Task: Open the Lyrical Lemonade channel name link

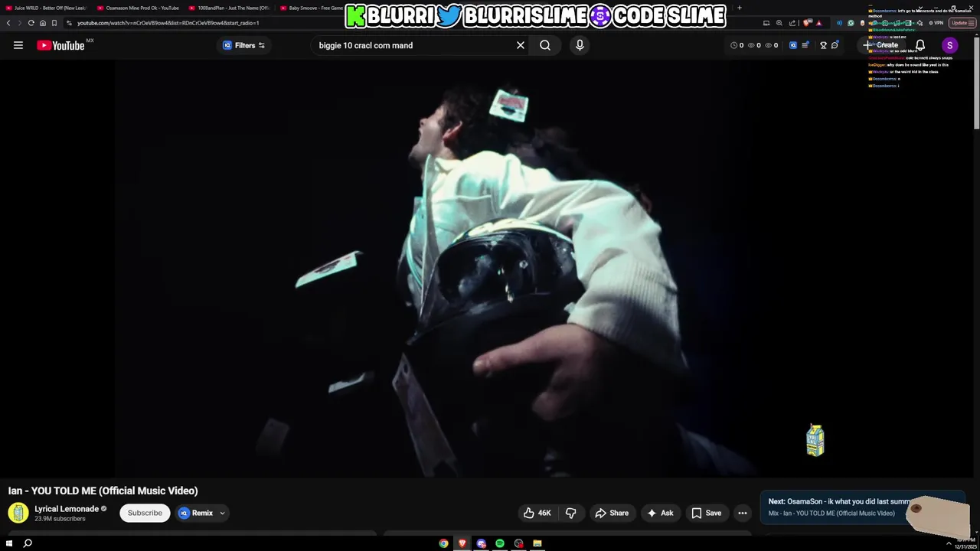Action: tap(67, 509)
